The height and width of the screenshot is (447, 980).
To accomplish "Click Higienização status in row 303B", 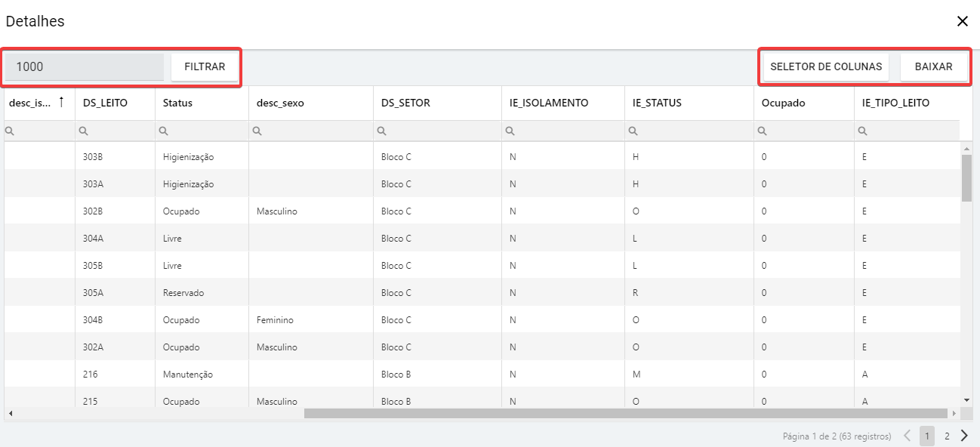I will (x=189, y=157).
